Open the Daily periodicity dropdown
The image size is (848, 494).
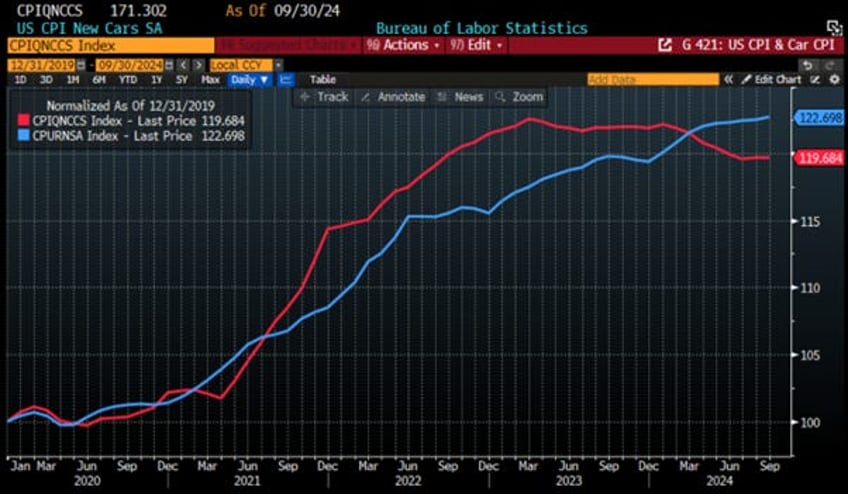(249, 80)
